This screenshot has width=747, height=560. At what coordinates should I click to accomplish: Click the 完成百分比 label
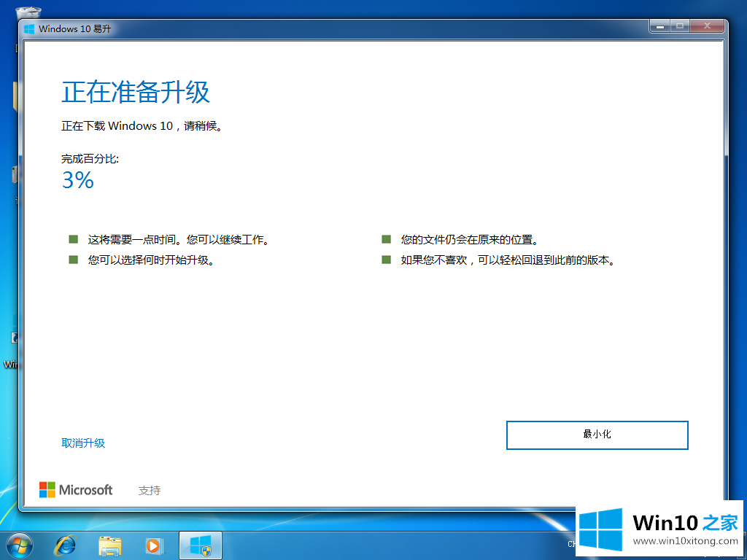pos(90,158)
